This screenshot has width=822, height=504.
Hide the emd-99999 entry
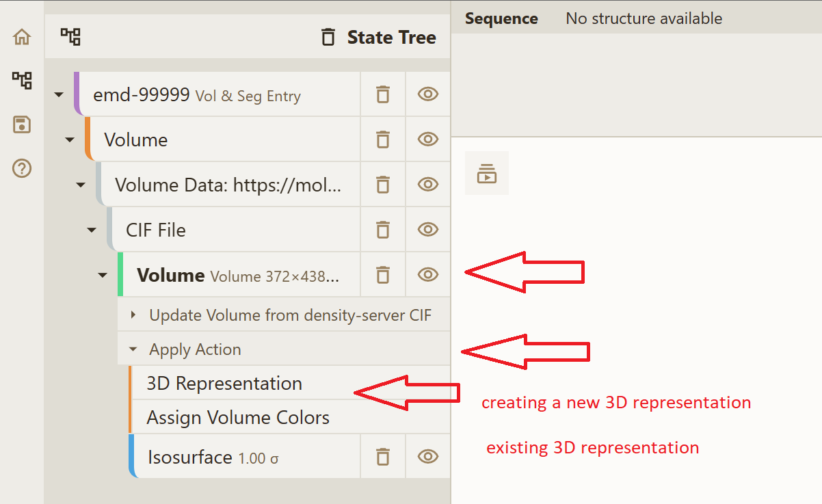point(428,94)
